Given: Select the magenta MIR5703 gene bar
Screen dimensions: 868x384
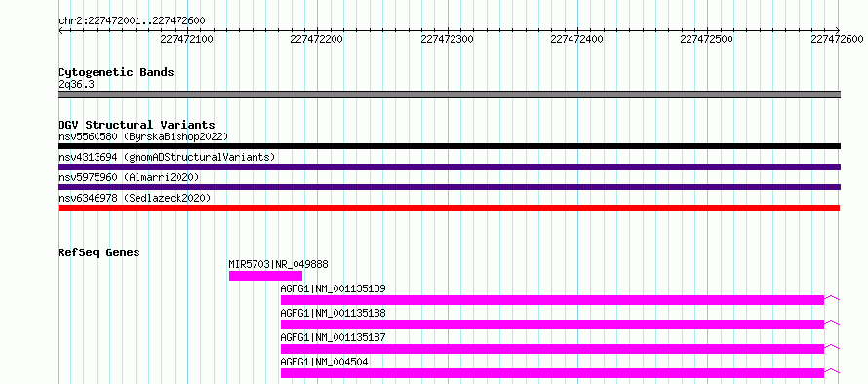Looking at the screenshot, I should click(265, 276).
